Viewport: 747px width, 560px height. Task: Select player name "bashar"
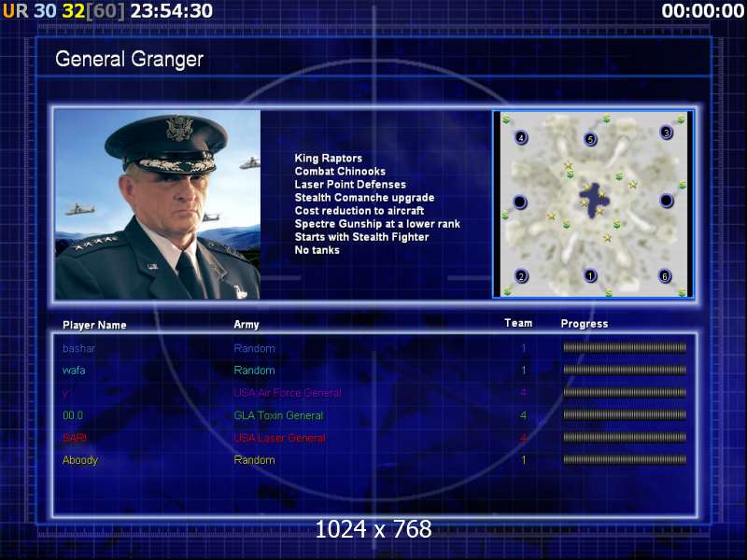click(x=79, y=348)
